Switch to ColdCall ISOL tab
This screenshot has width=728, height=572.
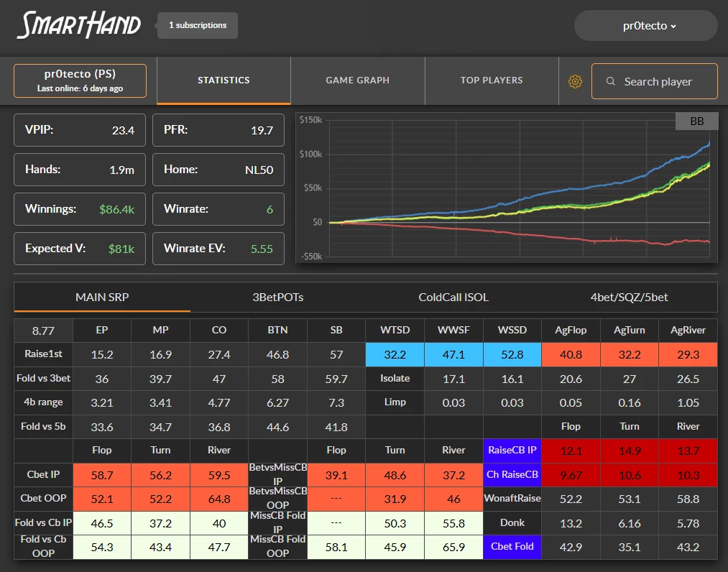click(x=453, y=297)
